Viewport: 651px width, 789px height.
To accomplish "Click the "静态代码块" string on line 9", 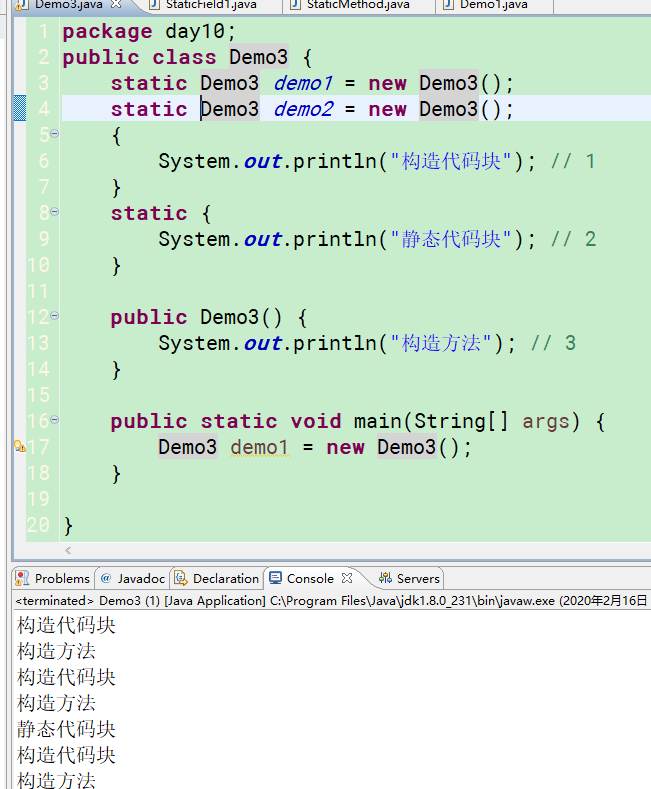I will click(451, 240).
